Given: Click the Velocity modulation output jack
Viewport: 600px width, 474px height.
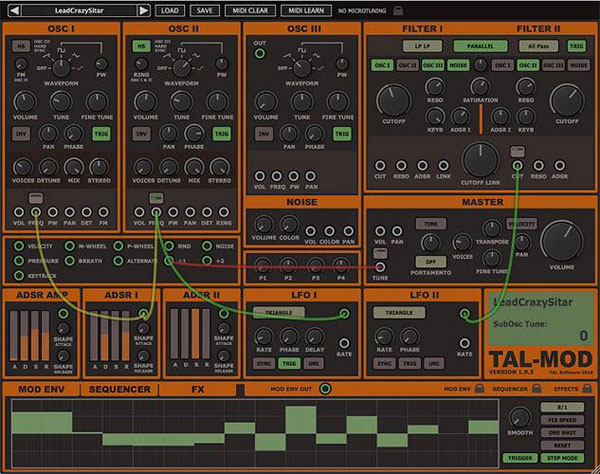Looking at the screenshot, I should pyautogui.click(x=19, y=245).
